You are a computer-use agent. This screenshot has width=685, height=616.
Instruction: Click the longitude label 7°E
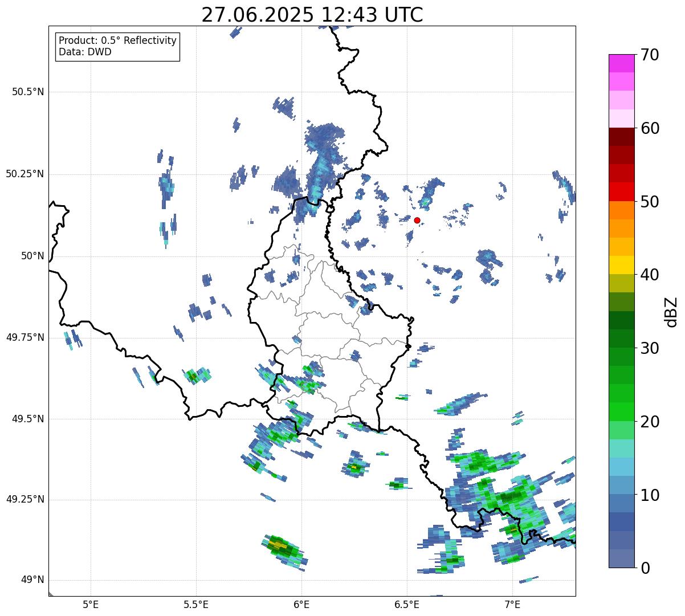click(x=512, y=604)
